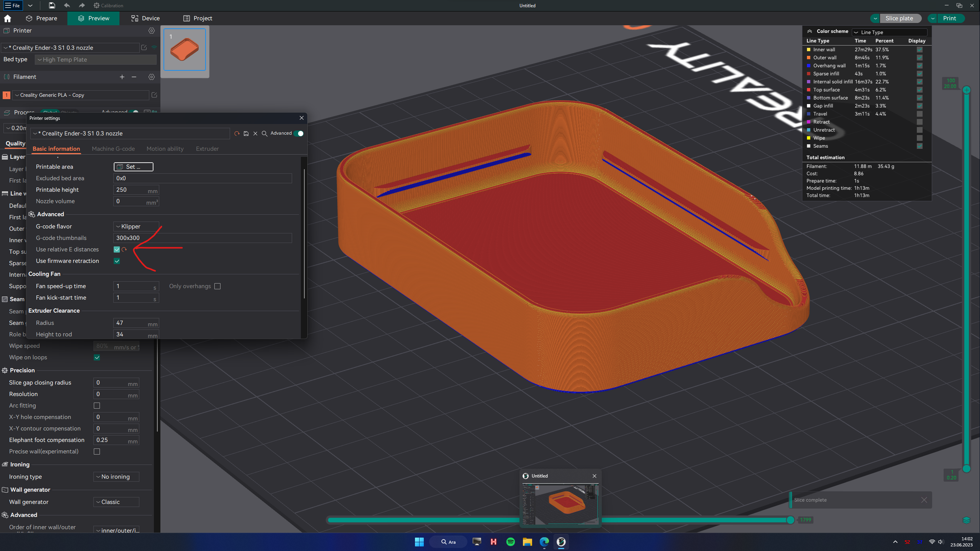
Task: Switch to the Machine G-code tab
Action: 113,149
